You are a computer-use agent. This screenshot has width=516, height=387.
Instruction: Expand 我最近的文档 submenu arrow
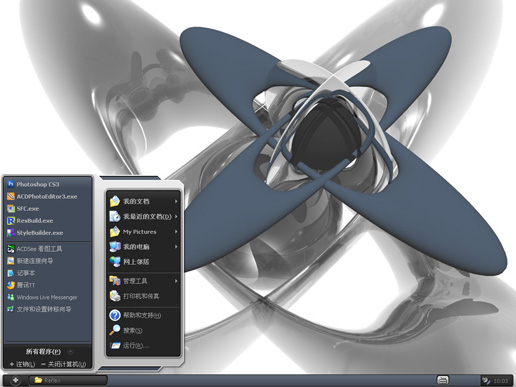pyautogui.click(x=176, y=216)
